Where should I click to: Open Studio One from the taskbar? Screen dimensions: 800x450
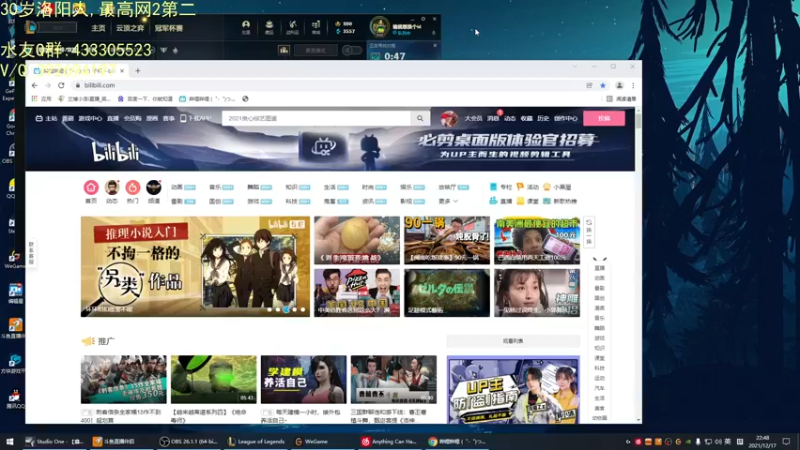54,441
